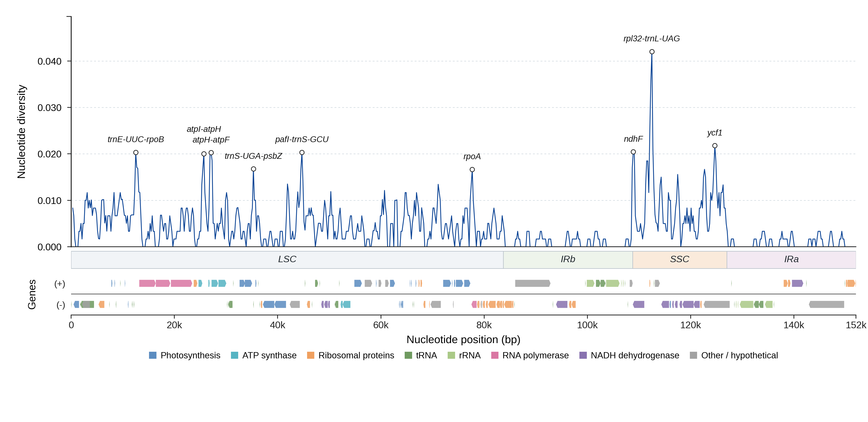Click the IRb region bar

pos(568,260)
